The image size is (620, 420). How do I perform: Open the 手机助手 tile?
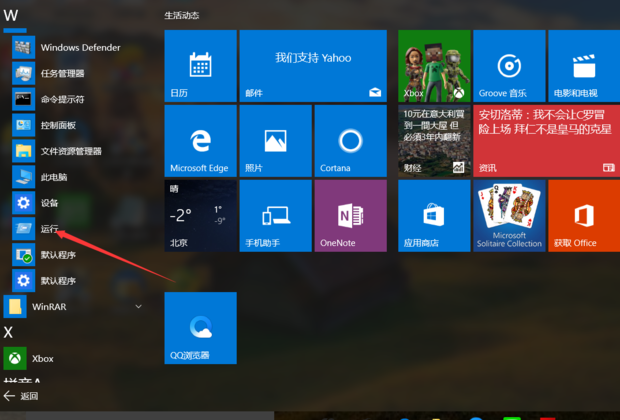pyautogui.click(x=275, y=215)
